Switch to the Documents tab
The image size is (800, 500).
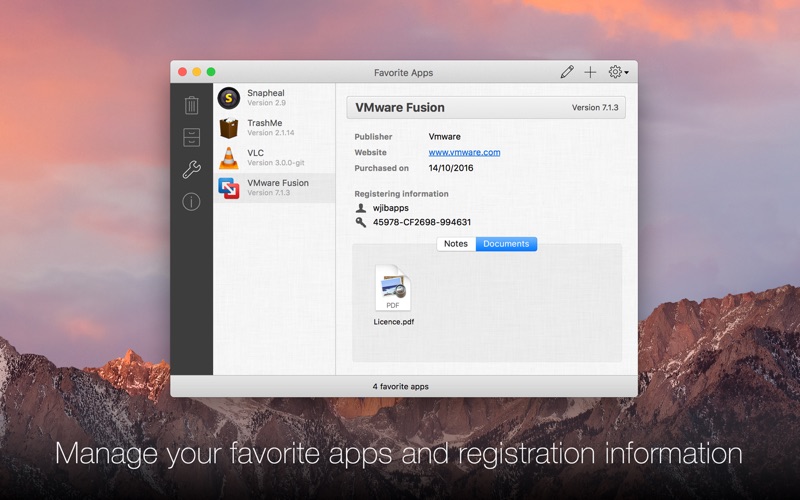point(506,244)
